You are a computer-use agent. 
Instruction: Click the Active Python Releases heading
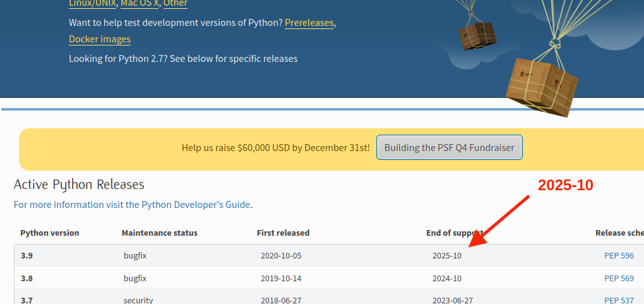click(x=79, y=185)
